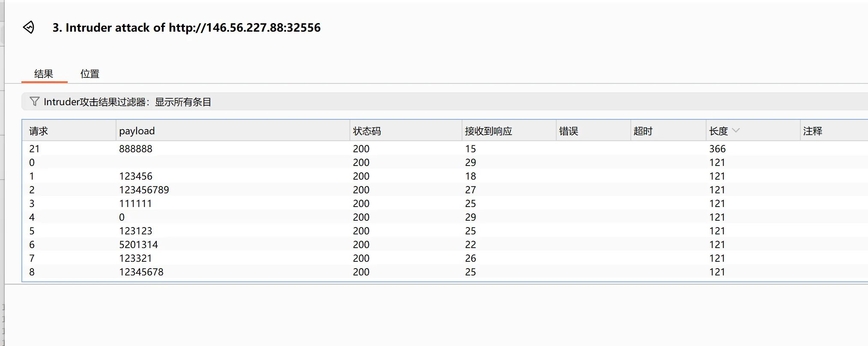868x346 pixels.
Task: Click the 366 length value in first row
Action: pos(717,149)
